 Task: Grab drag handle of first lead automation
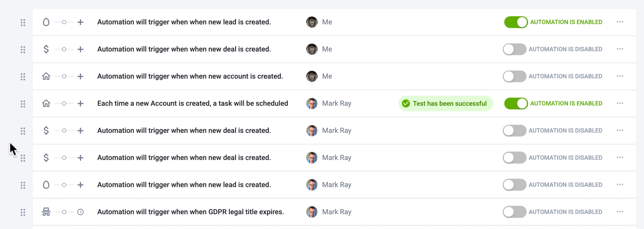click(23, 23)
